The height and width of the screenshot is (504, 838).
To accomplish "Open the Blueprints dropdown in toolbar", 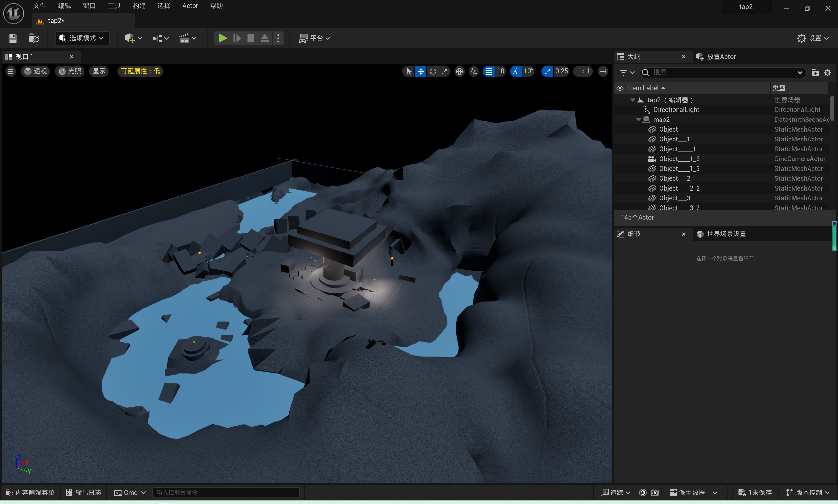I will point(160,38).
